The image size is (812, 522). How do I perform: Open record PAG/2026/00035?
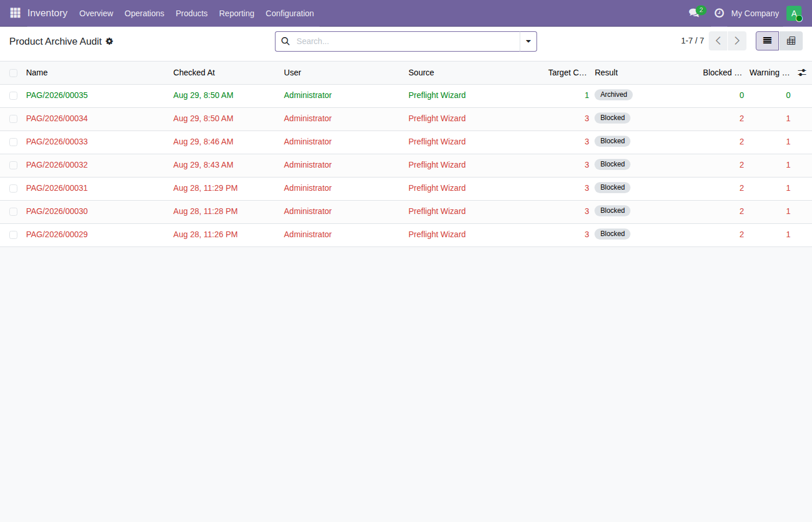[57, 95]
